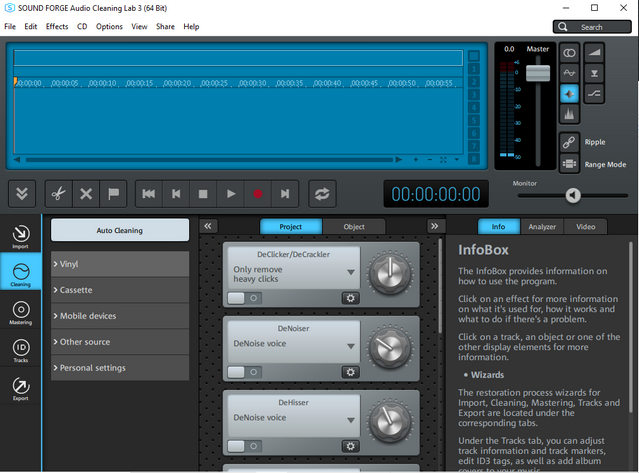
Task: Open the Export section in sidebar
Action: (20, 389)
